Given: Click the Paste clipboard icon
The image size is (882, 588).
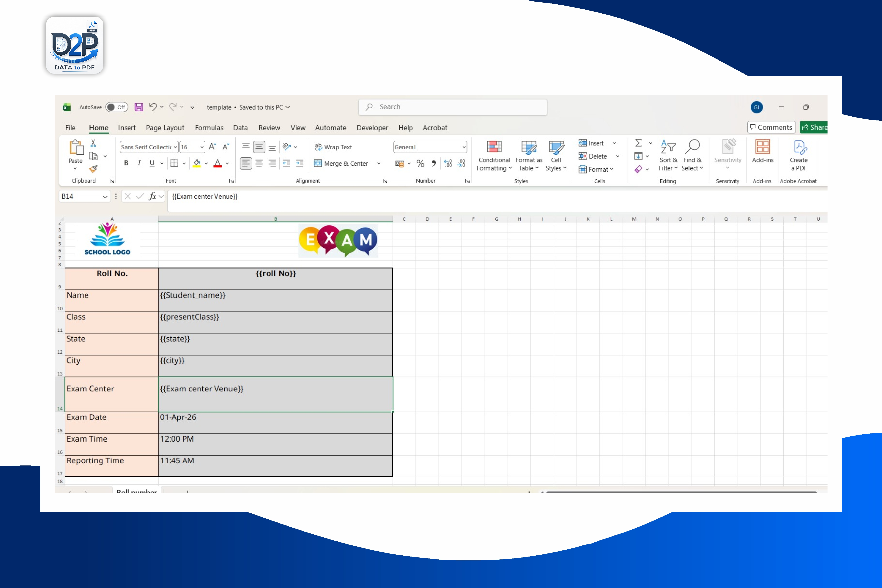Looking at the screenshot, I should [76, 147].
